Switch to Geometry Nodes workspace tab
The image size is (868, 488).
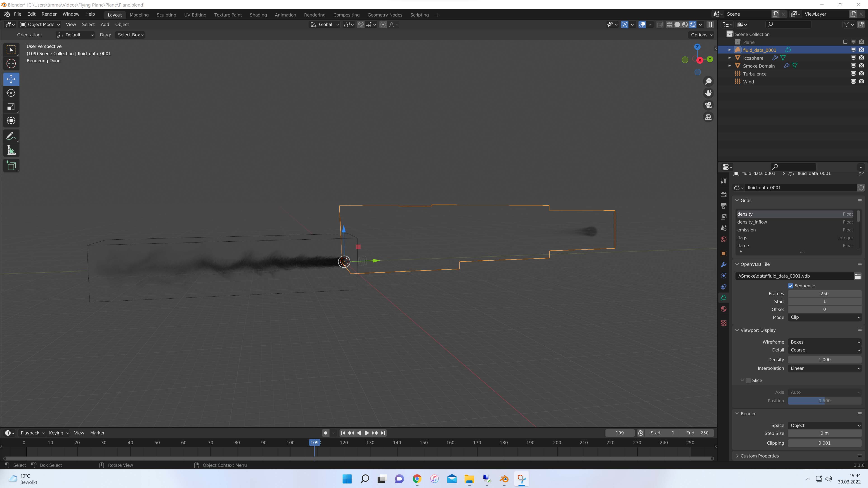[385, 15]
